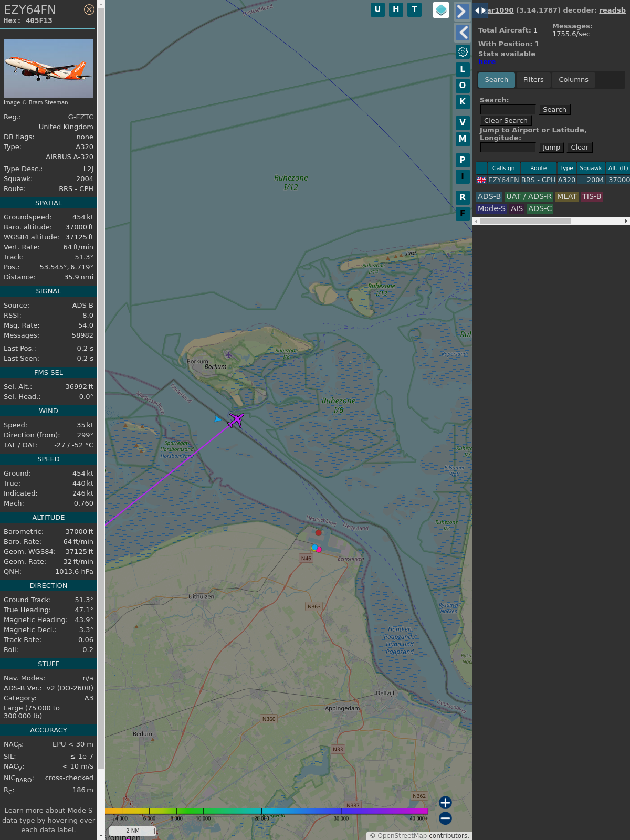Image resolution: width=630 pixels, height=840 pixels.
Task: Click the UK flag in aircraft row
Action: coord(481,180)
